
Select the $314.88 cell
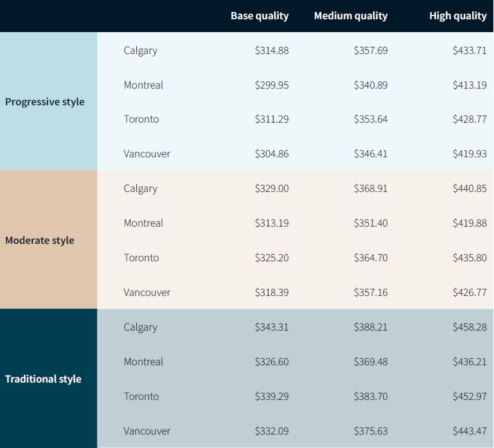pos(272,50)
